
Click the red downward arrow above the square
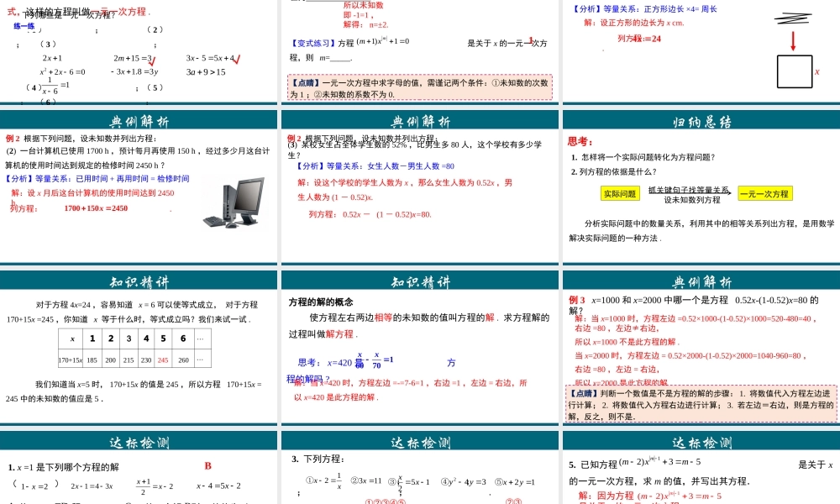[x=794, y=41]
